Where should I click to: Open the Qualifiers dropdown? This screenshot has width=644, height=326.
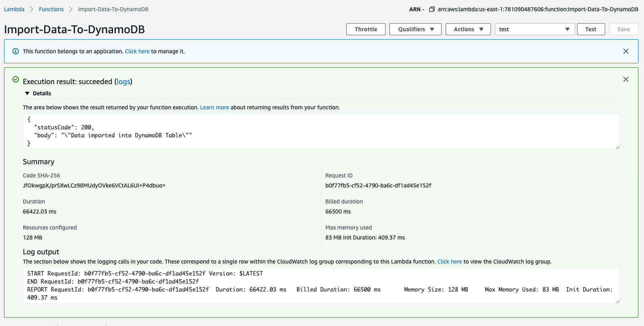pos(415,29)
